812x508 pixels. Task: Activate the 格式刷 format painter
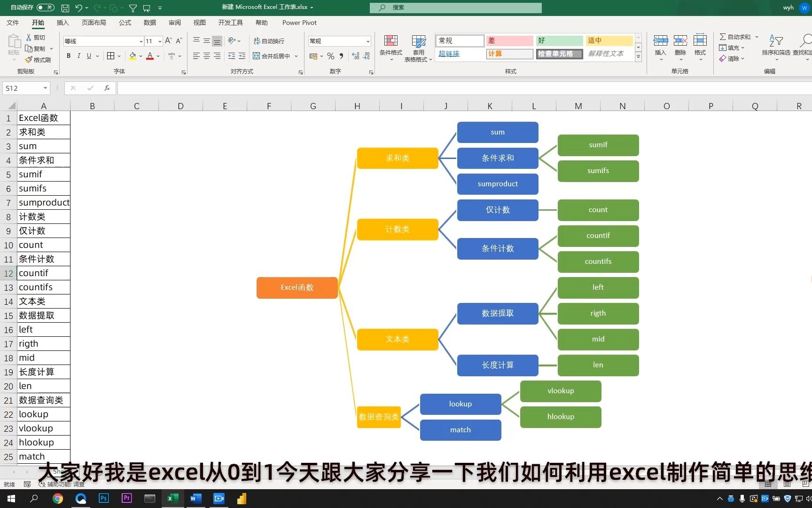coord(38,60)
